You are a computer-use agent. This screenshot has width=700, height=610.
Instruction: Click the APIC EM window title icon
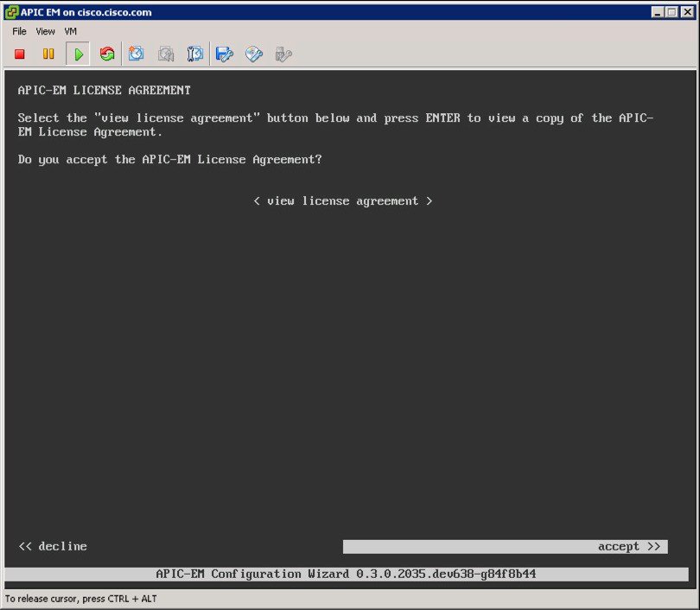click(10, 12)
